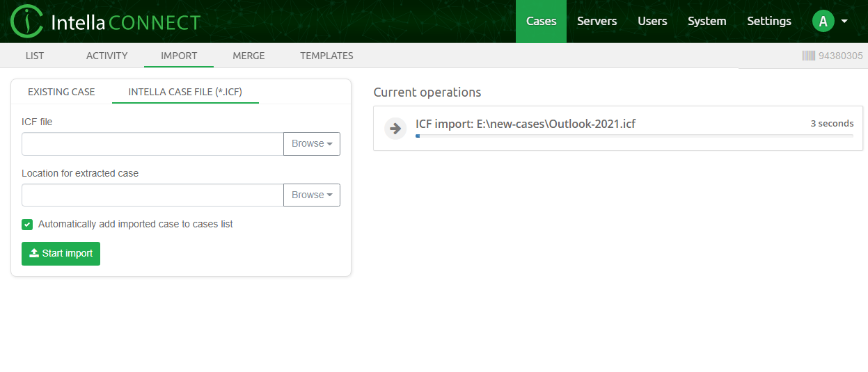Go to the Users section
868x372 pixels.
(x=652, y=22)
